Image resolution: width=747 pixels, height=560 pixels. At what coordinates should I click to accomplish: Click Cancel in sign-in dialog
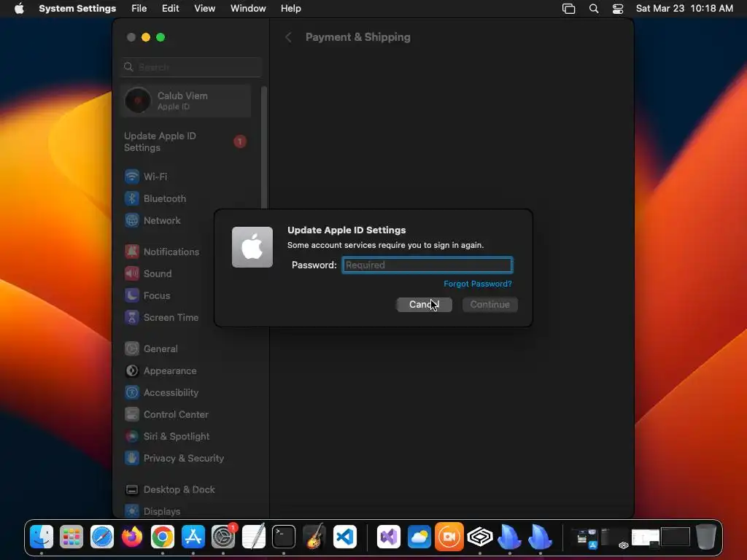424,304
